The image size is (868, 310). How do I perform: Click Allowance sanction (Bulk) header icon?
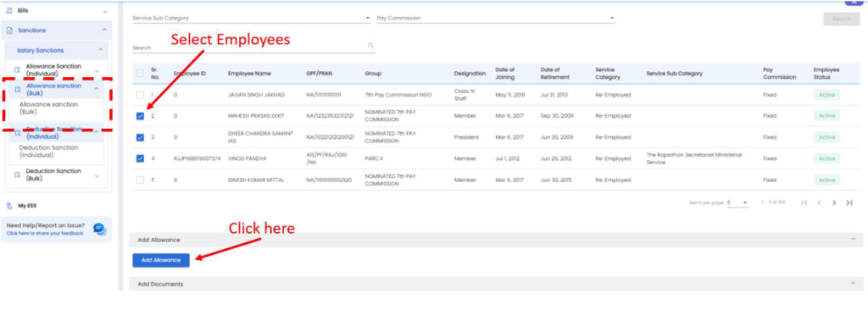(x=17, y=89)
